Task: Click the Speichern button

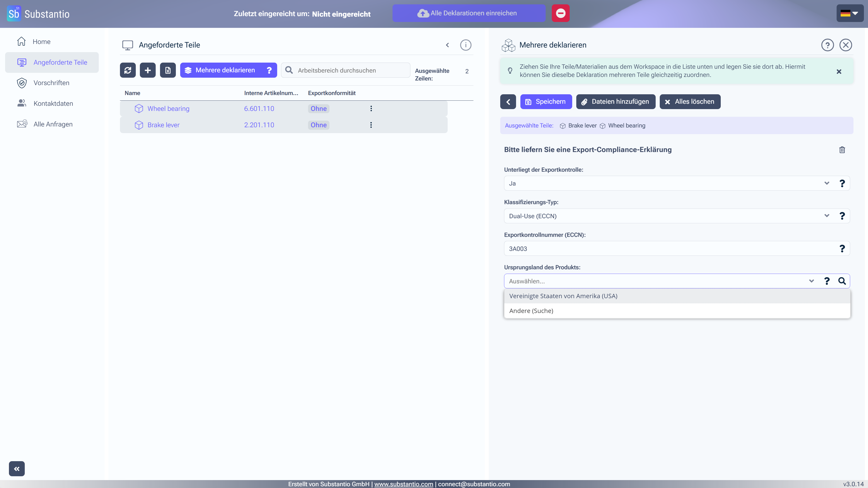Action: click(x=546, y=101)
